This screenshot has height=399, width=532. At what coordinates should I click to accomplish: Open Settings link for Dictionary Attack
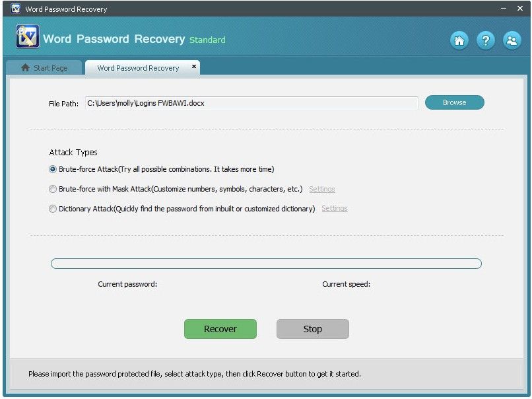point(335,208)
